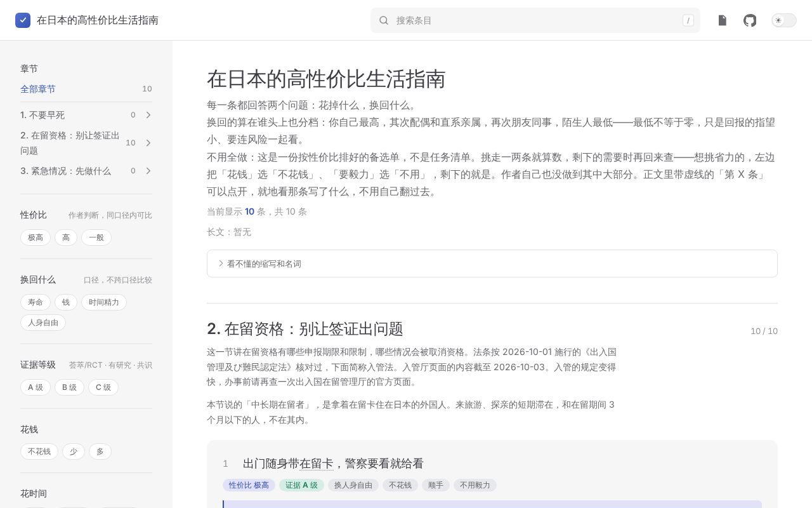Focus the 搜索条目 search field
Image resolution: width=812 pixels, height=508 pixels.
pos(535,20)
